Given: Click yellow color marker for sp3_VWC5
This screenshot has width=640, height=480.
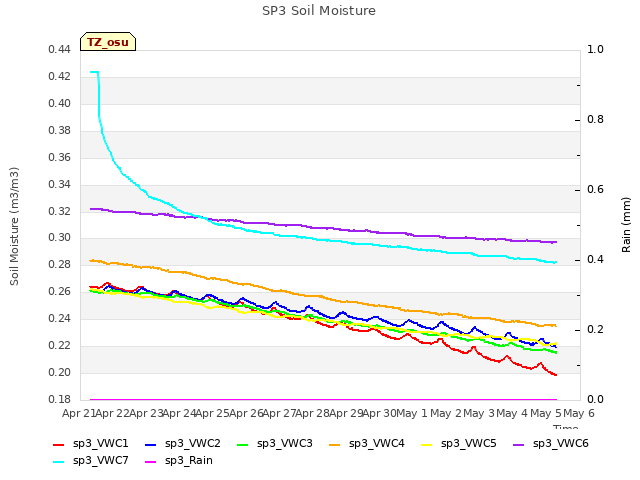Looking at the screenshot, I should point(427,444).
